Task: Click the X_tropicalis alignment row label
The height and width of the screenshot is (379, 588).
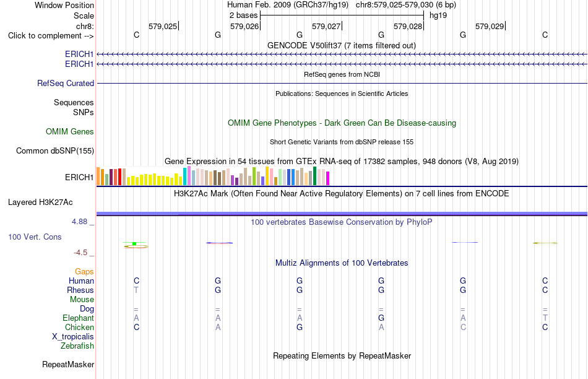Action: pos(73,337)
